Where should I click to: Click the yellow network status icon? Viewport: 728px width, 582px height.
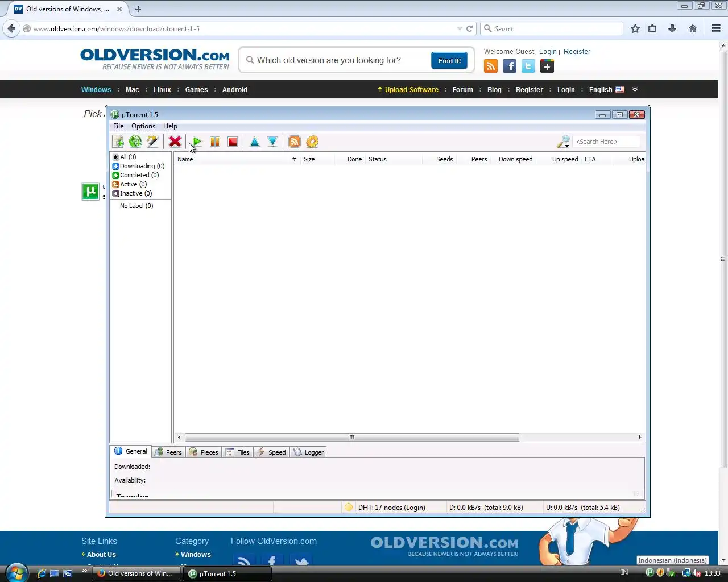(x=349, y=507)
